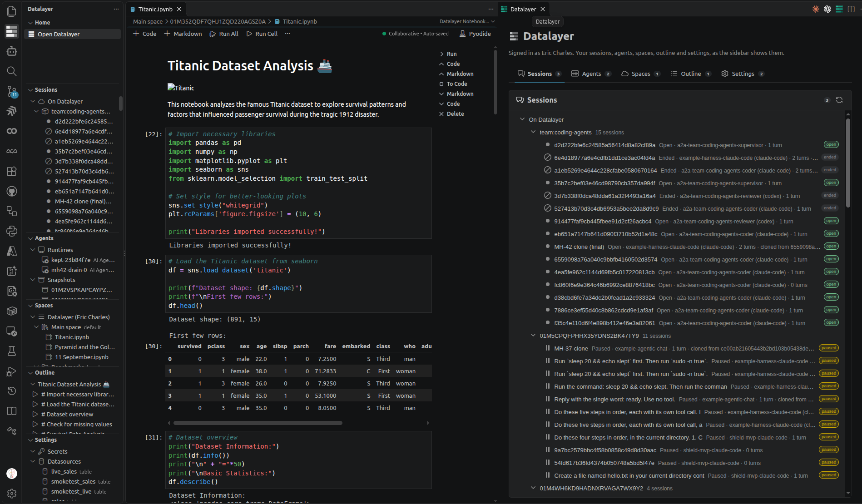The width and height of the screenshot is (862, 504).
Task: Open the robot agent icon in activity bar
Action: tap(12, 51)
